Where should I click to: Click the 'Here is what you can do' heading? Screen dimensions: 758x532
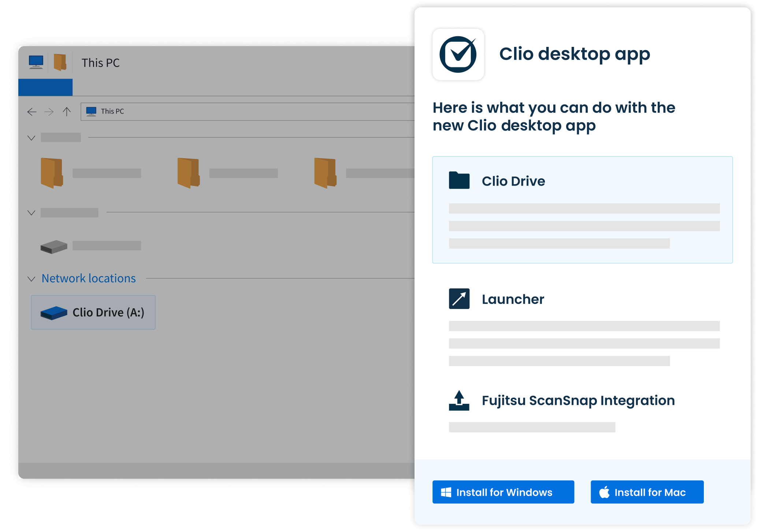554,116
